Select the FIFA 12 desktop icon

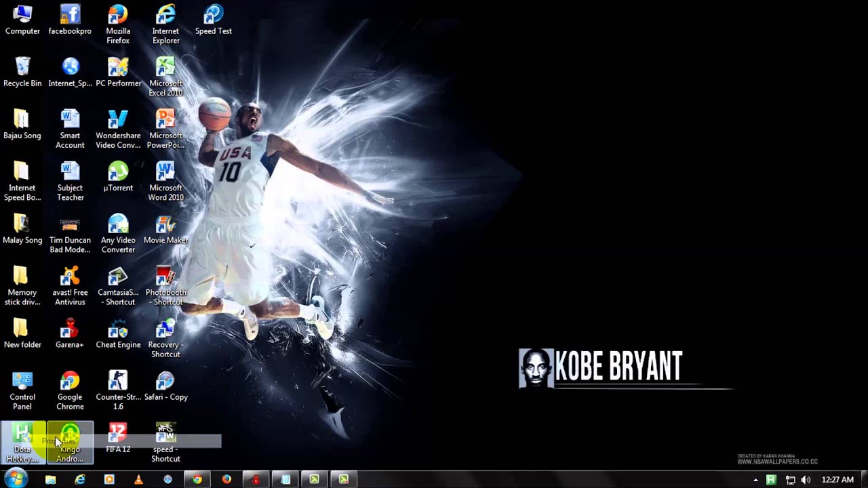tap(118, 439)
